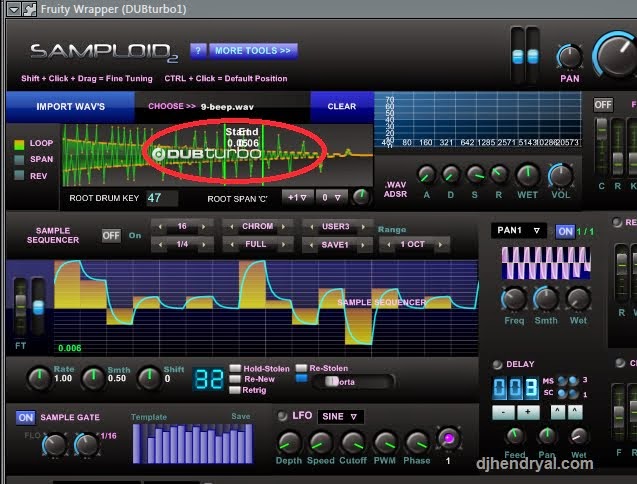
Task: Click the left arrow next to 1/4
Action: [x=160, y=244]
